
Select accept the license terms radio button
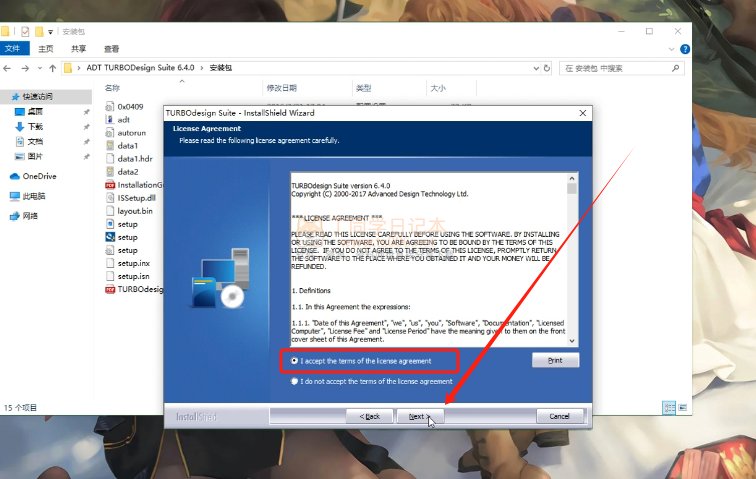tap(294, 361)
